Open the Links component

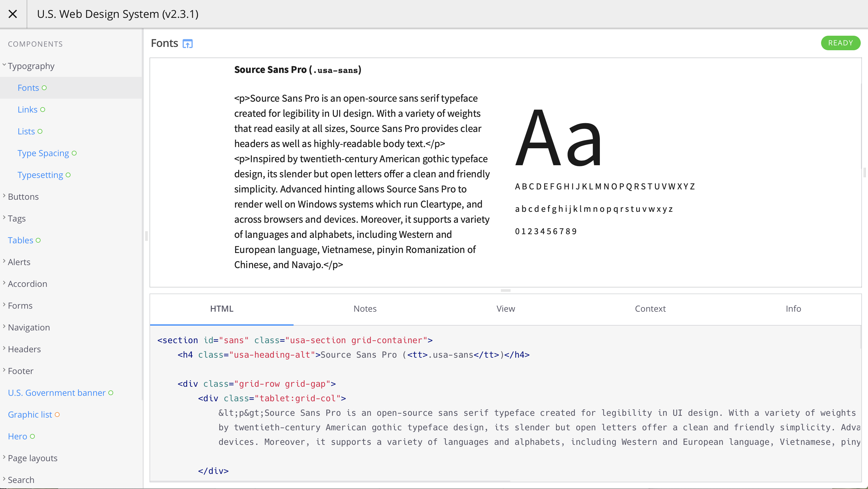(27, 110)
